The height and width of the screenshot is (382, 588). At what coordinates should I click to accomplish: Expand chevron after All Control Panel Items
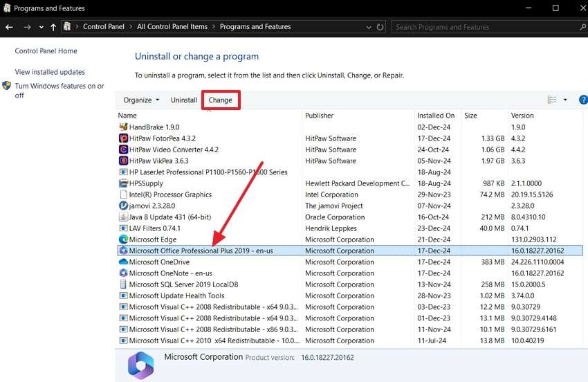pos(214,26)
